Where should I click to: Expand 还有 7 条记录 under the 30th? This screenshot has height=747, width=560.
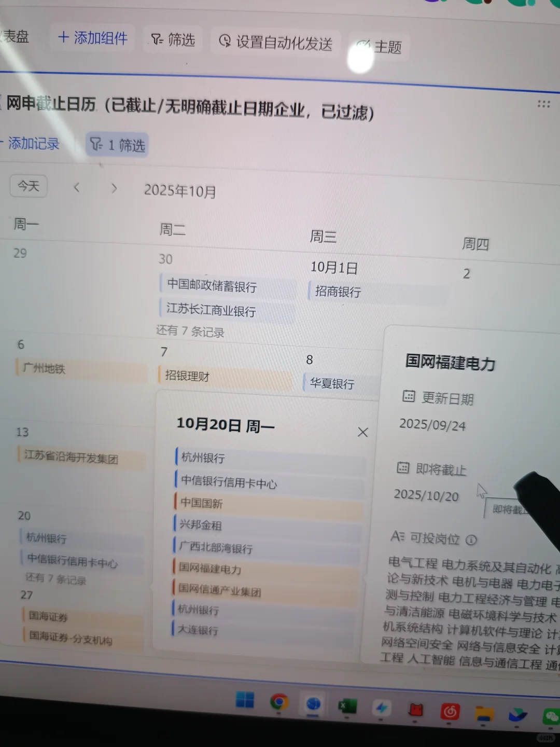[x=190, y=331]
